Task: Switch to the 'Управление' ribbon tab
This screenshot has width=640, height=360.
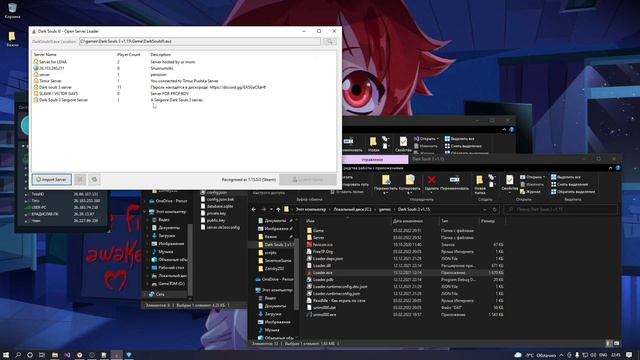Action: coord(372,160)
